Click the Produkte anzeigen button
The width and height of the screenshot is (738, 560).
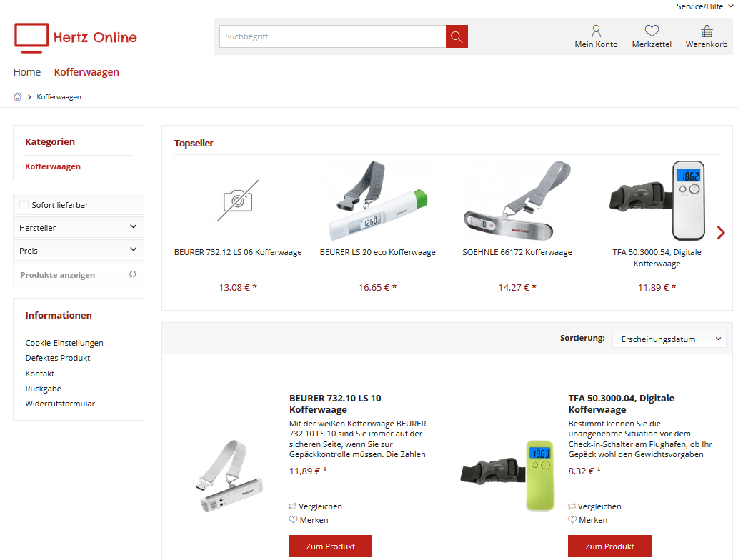(78, 275)
